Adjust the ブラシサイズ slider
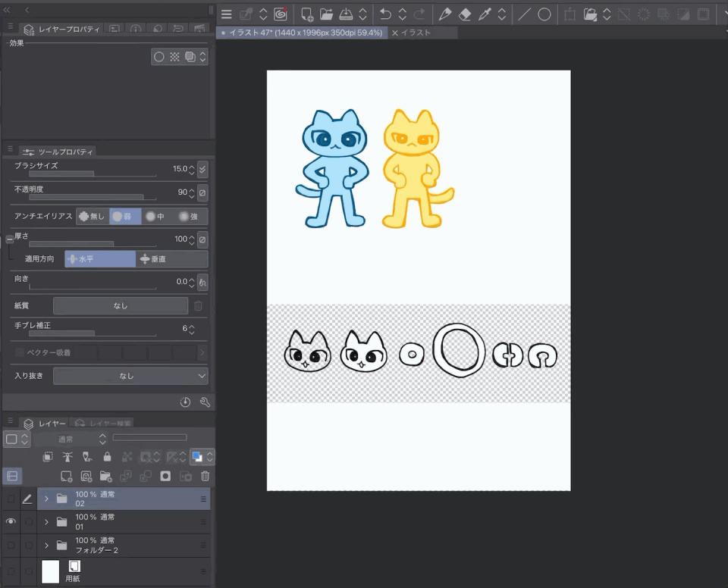The height and width of the screenshot is (588, 728). [x=92, y=174]
